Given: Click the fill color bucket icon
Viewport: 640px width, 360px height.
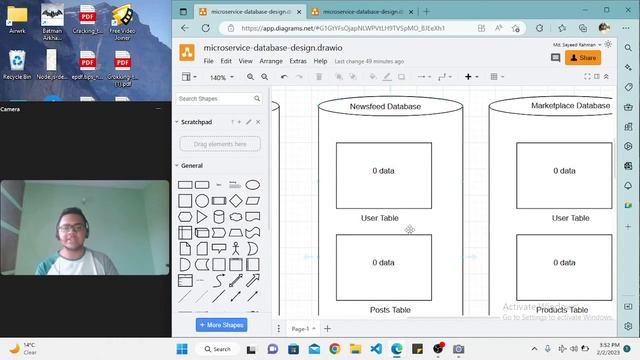Looking at the screenshot, I should [x=372, y=77].
